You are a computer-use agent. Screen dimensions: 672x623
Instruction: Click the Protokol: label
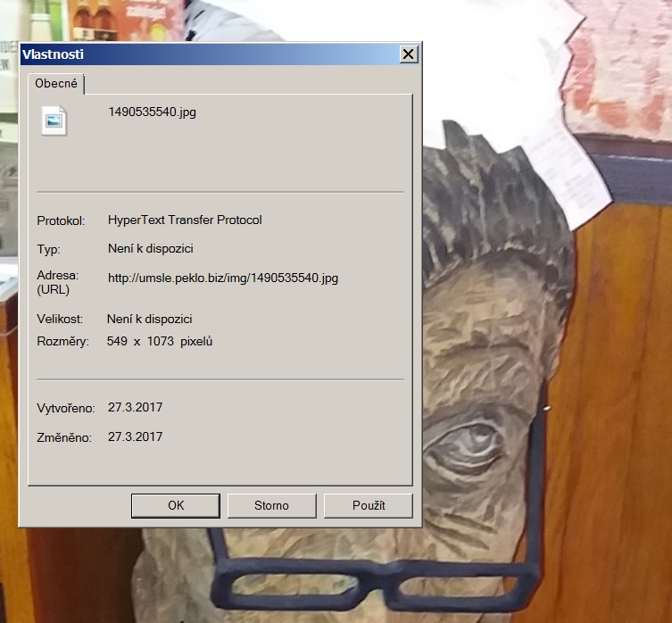(61, 220)
